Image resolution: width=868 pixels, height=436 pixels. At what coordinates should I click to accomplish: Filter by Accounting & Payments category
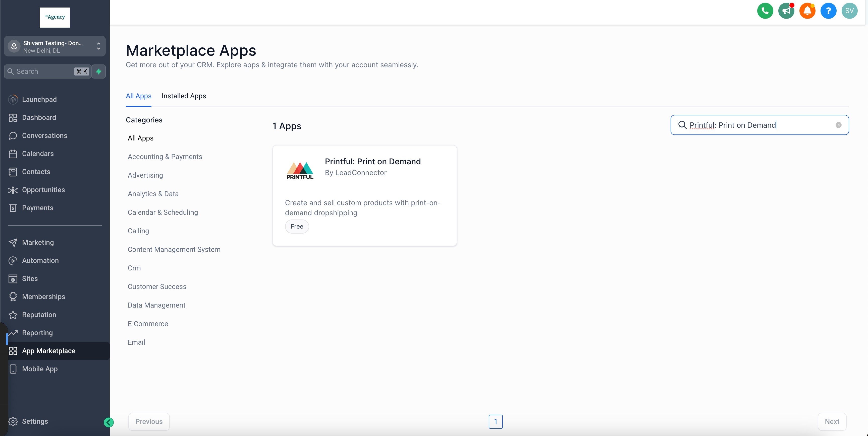[165, 157]
